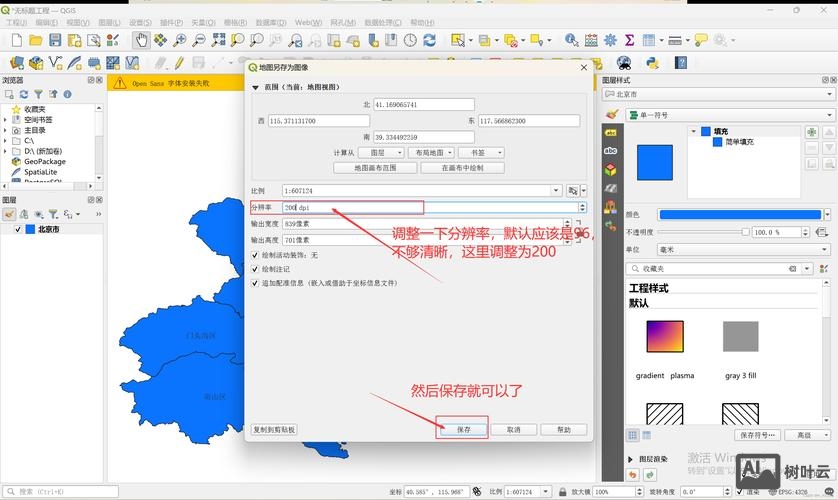Toggle 绘制注记 checkbox
Screen dimensions: 838x500
(255, 269)
